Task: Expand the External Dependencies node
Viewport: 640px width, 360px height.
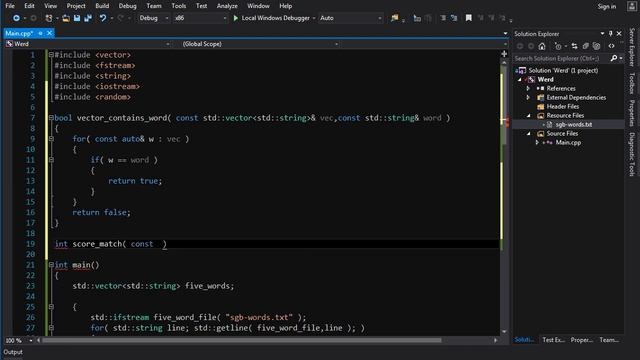Action: (528, 98)
